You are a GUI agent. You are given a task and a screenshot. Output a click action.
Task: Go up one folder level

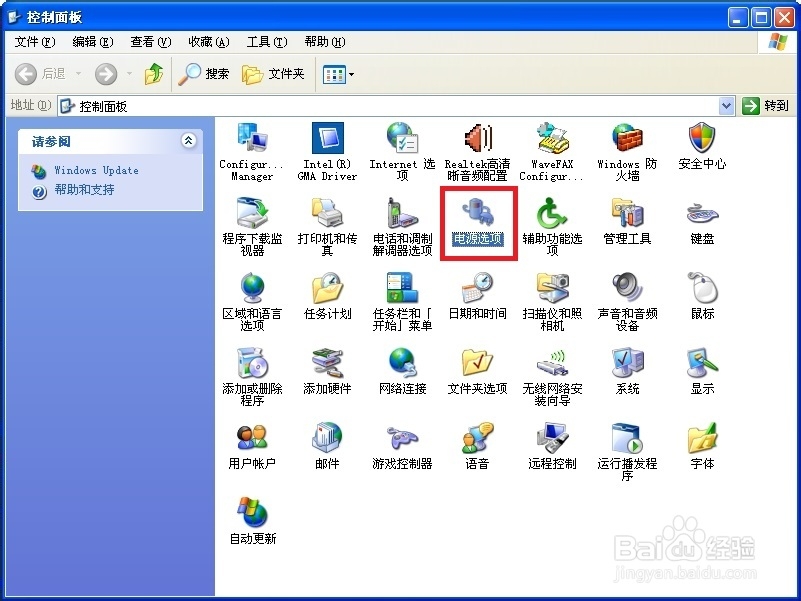tap(153, 74)
